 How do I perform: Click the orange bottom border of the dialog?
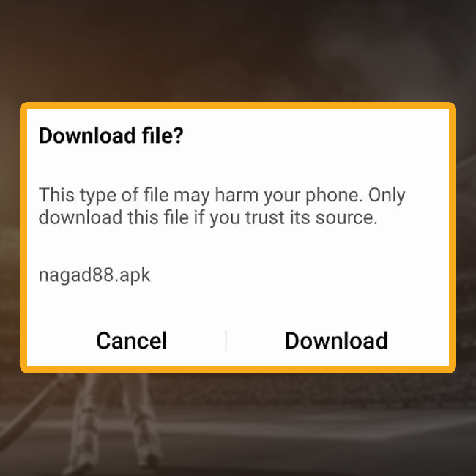tap(238, 370)
